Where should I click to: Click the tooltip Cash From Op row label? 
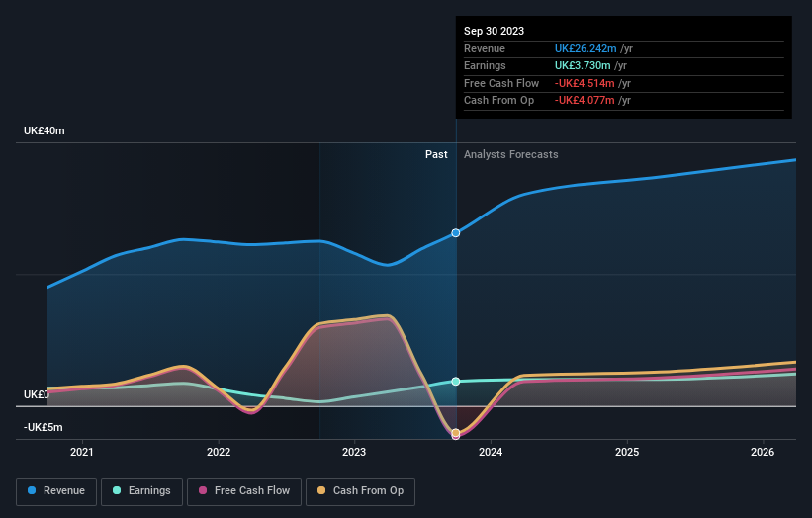click(498, 101)
